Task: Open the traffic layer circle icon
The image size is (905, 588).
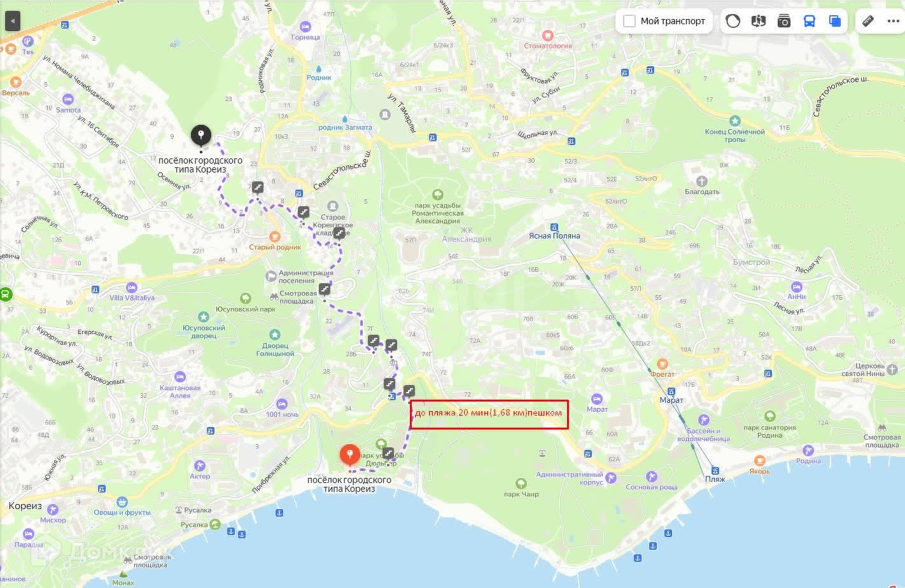Action: pyautogui.click(x=733, y=21)
